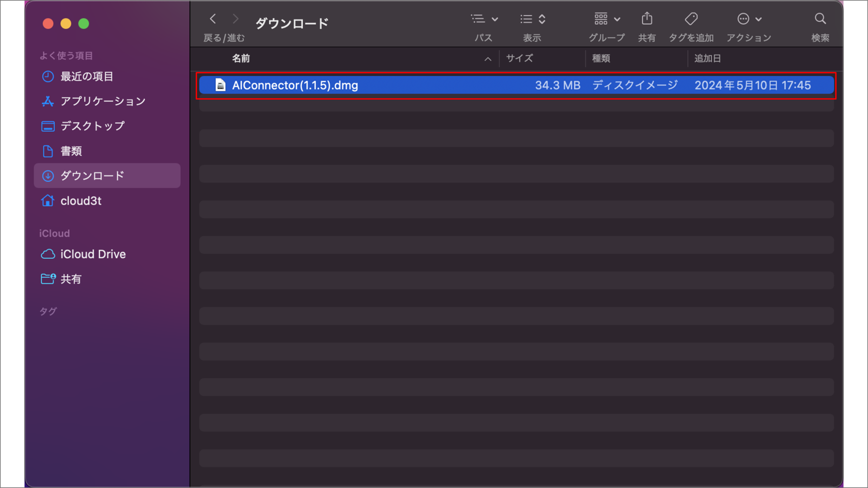The width and height of the screenshot is (868, 488).
Task: Open the ダウンロード folder in the sidebar
Action: pyautogui.click(x=92, y=176)
